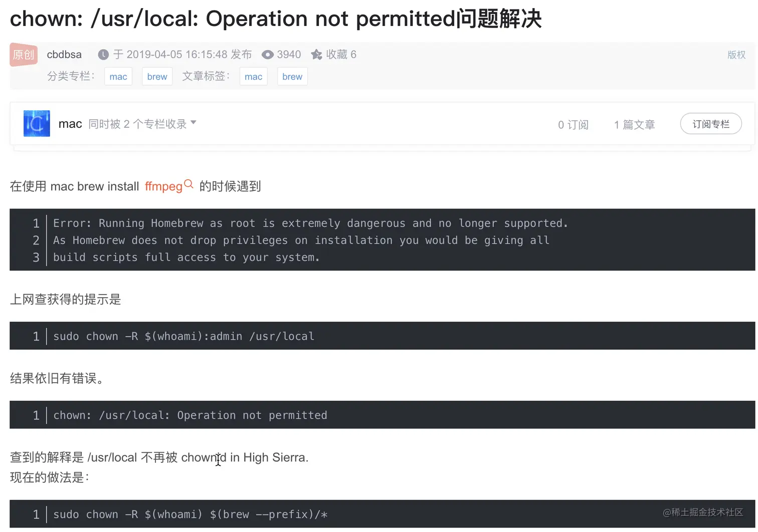758x532 pixels.
Task: Click the eye views icon
Action: click(268, 55)
